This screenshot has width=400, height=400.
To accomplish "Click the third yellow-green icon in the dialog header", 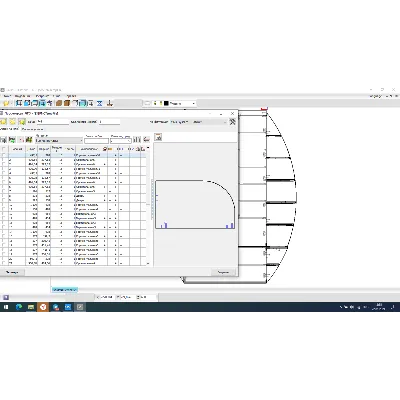I will [22, 122].
